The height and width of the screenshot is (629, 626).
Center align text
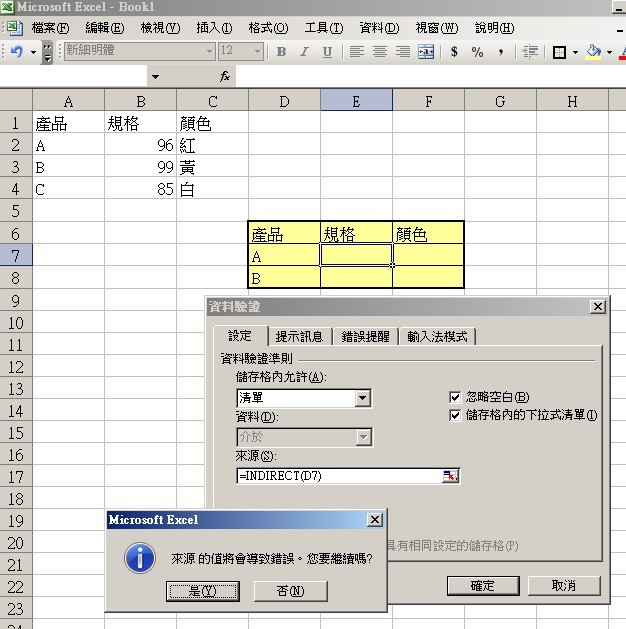(380, 52)
